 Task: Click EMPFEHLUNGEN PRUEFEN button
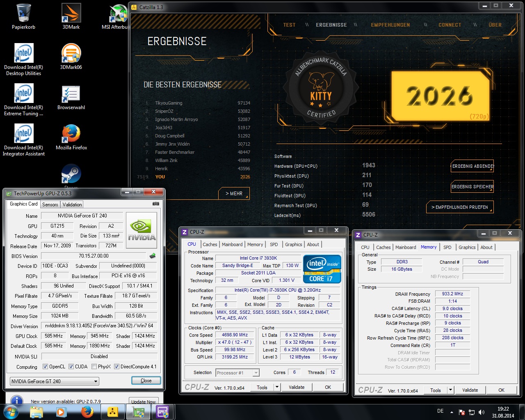tap(460, 207)
